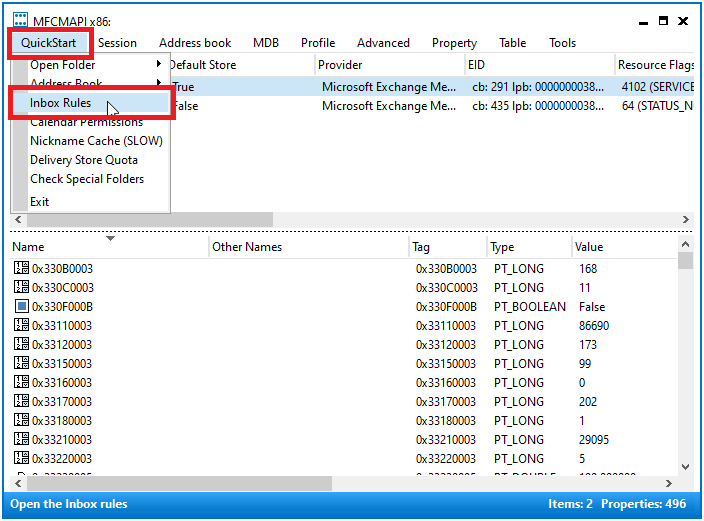The image size is (704, 521).
Task: Click the icon next to 0x33210003
Action: 21,439
